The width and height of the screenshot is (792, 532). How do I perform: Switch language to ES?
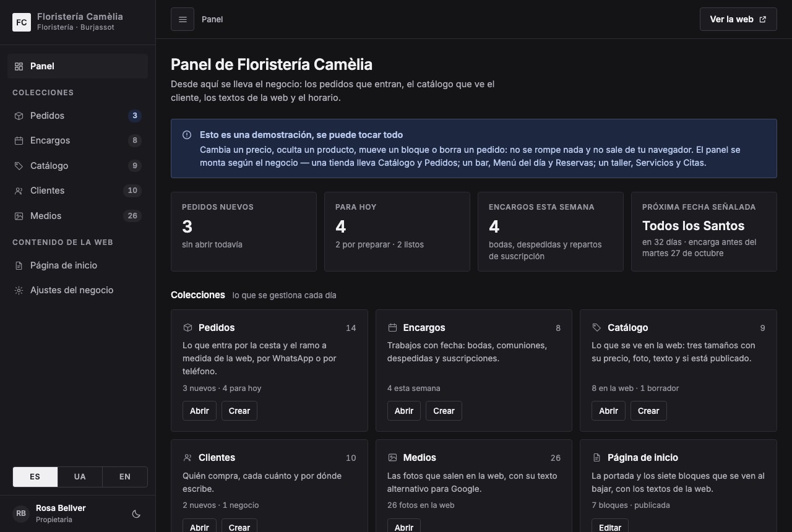35,477
